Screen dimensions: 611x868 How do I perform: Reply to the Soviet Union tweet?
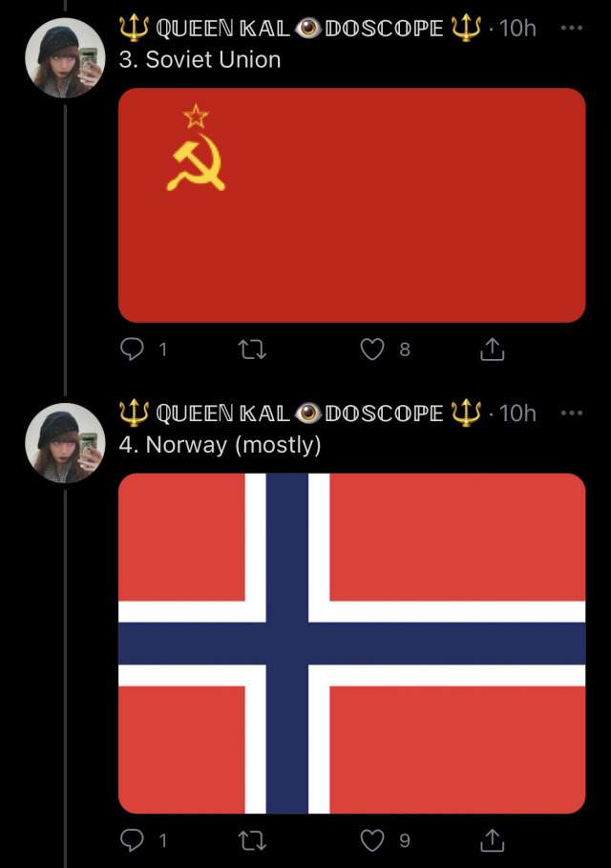point(132,349)
